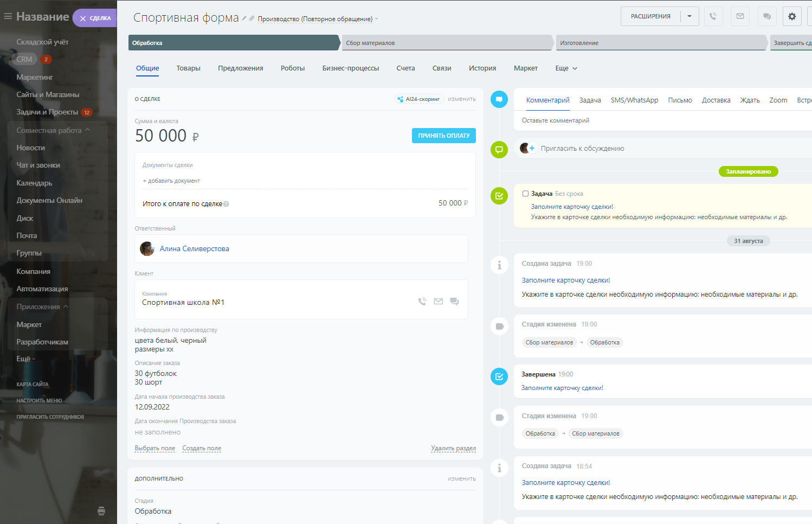
Task: Switch to the Товары tab
Action: 188,68
